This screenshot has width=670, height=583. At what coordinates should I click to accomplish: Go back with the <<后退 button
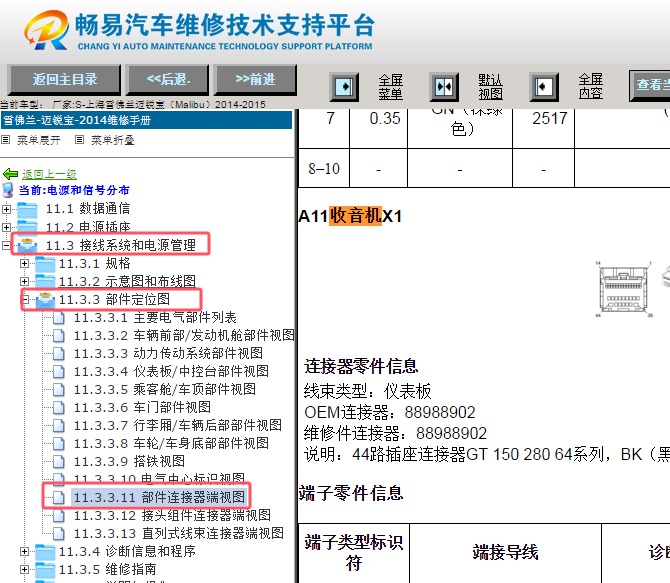(x=168, y=80)
